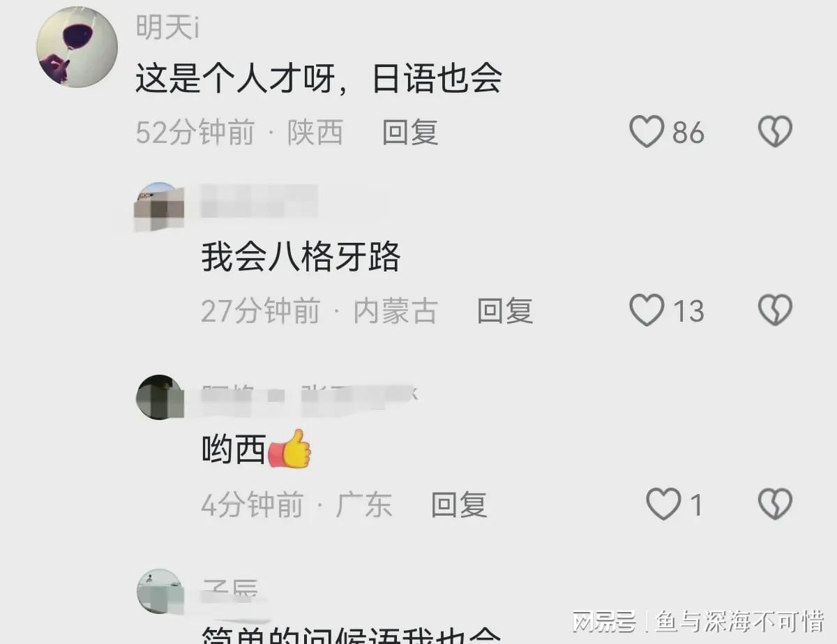The height and width of the screenshot is (644, 837).
Task: Open the username 明天i profile
Action: 168,27
